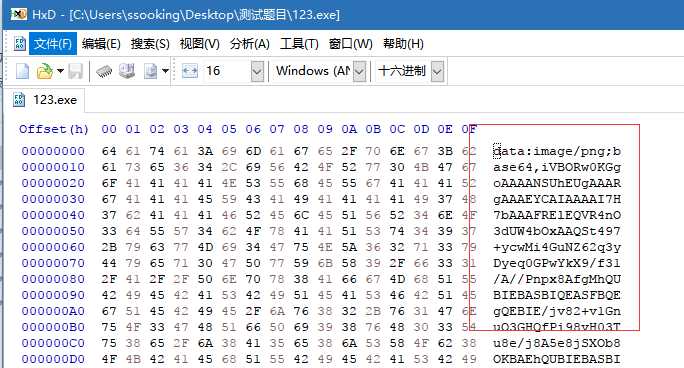
Task: Click decoded text 7bAAAFRElEQVR4nO
Action: [557, 215]
